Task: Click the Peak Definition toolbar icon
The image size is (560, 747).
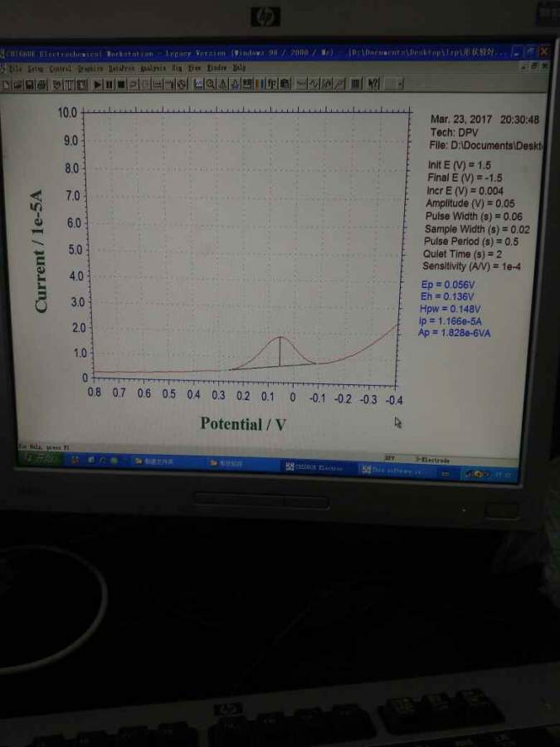Action: coord(236,85)
